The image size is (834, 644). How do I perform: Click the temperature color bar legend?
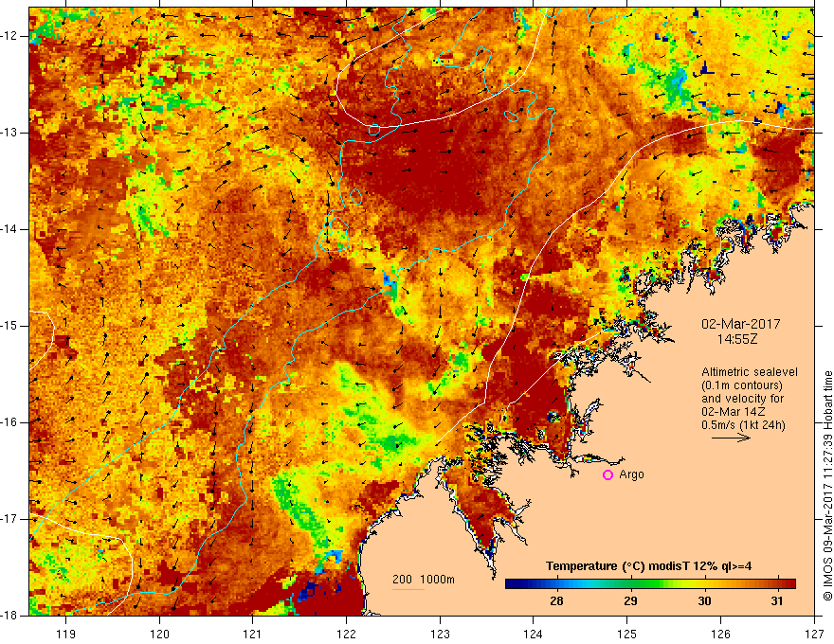pyautogui.click(x=650, y=584)
